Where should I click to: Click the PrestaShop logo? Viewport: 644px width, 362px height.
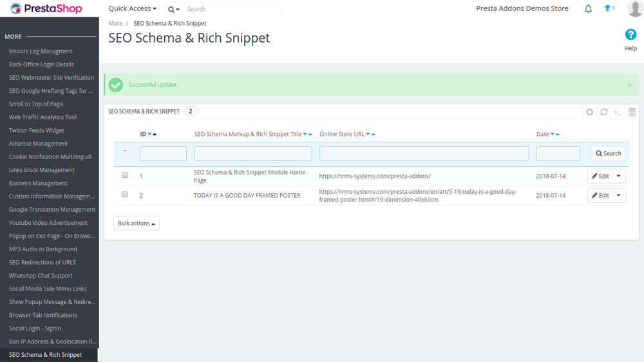(46, 8)
